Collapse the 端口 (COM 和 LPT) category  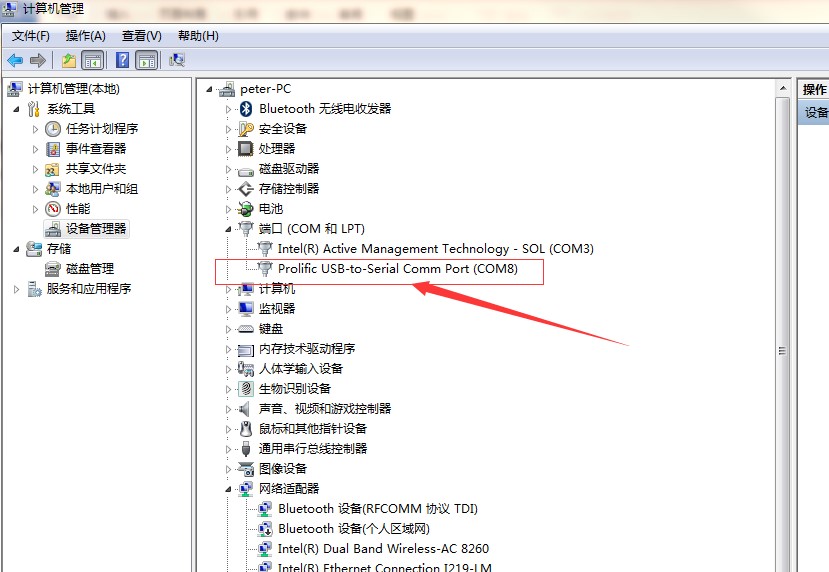click(x=229, y=229)
